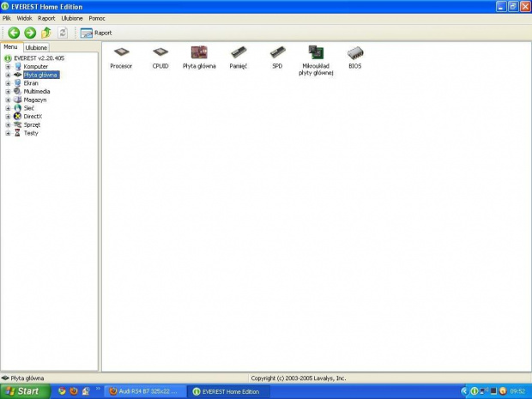Expand the Komputer tree node
532x399 pixels.
coord(8,67)
